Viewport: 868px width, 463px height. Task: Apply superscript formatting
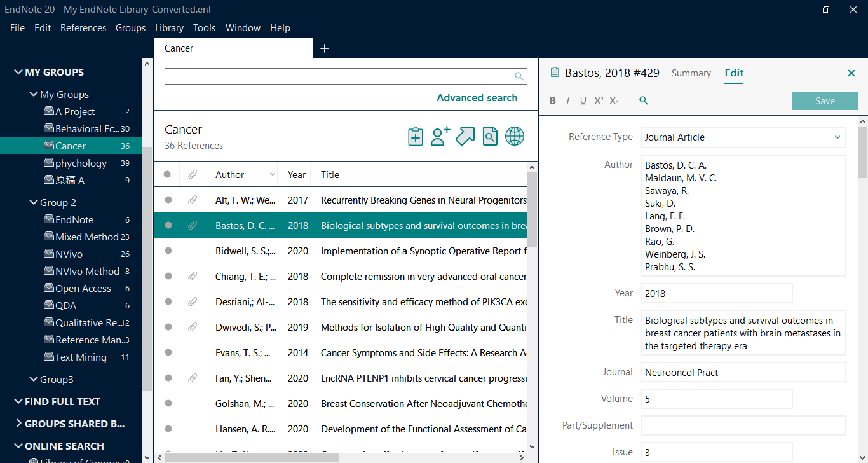tap(599, 100)
